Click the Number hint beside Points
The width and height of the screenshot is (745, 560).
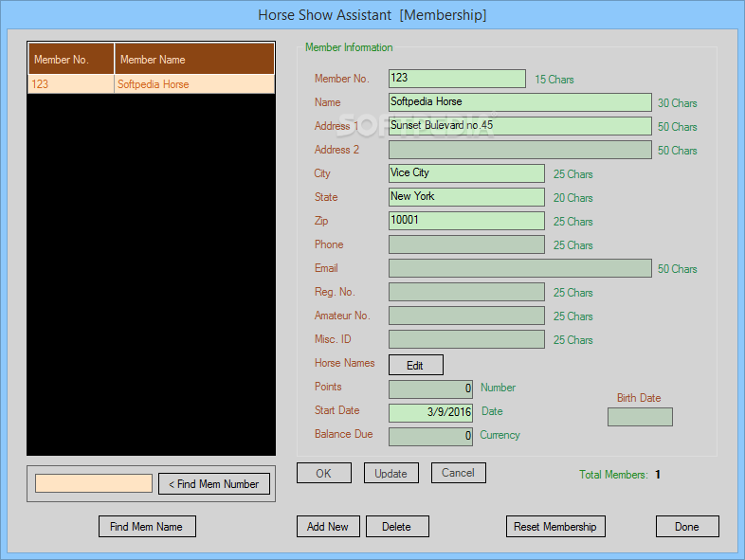pyautogui.click(x=498, y=388)
